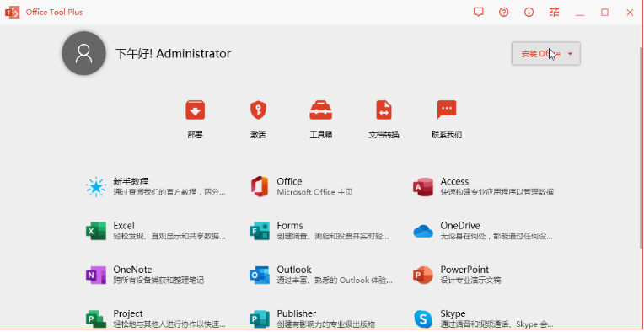
Task: Open the PowerPoint title link
Action: (464, 270)
